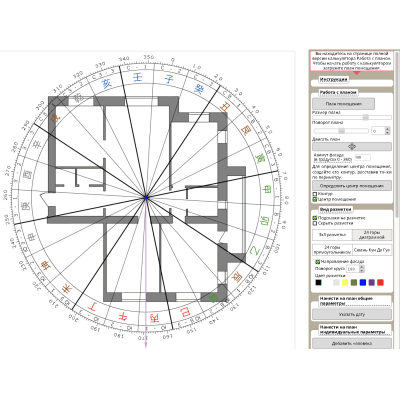400x400 pixels.
Task: Click the Указать дату button
Action: click(x=352, y=314)
